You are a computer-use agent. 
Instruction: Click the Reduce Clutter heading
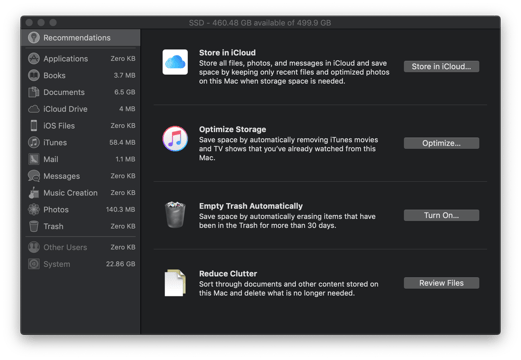(228, 274)
